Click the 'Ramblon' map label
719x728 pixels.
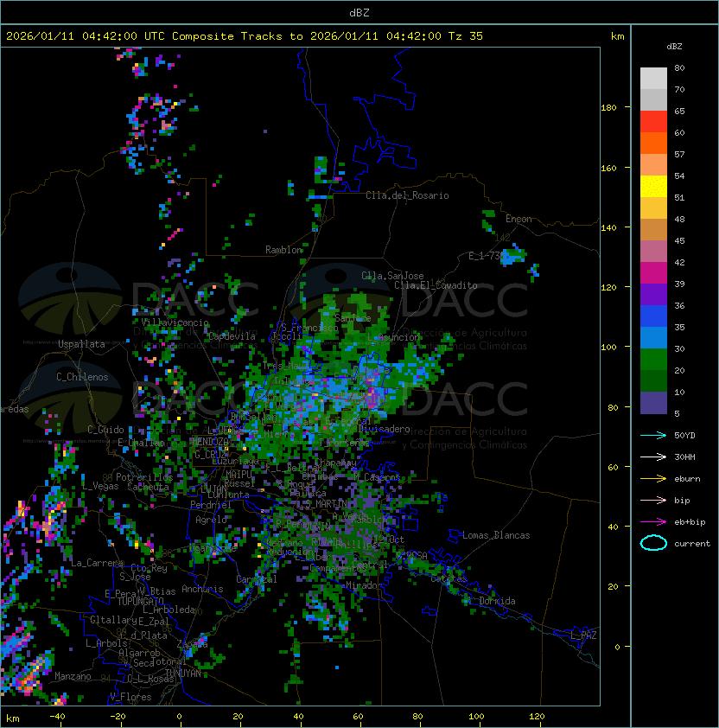283,250
